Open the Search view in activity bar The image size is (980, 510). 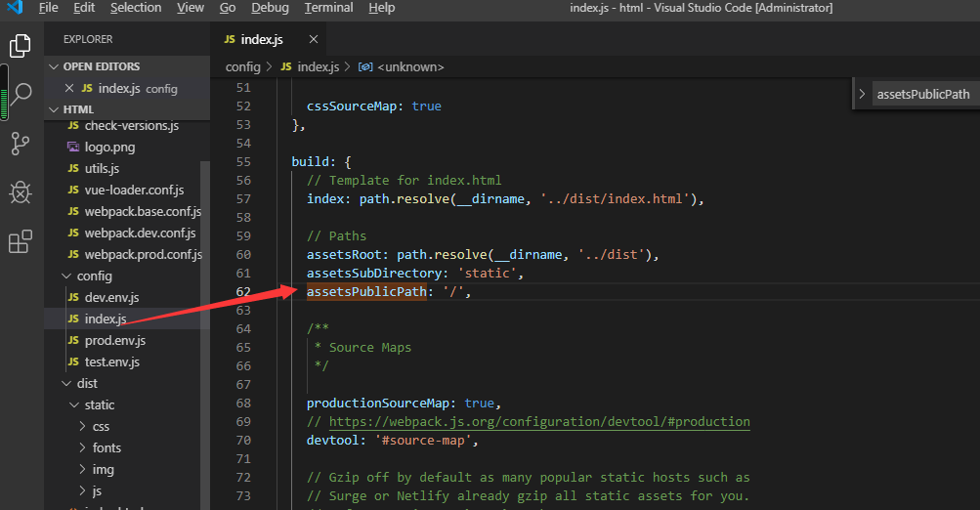(20, 95)
